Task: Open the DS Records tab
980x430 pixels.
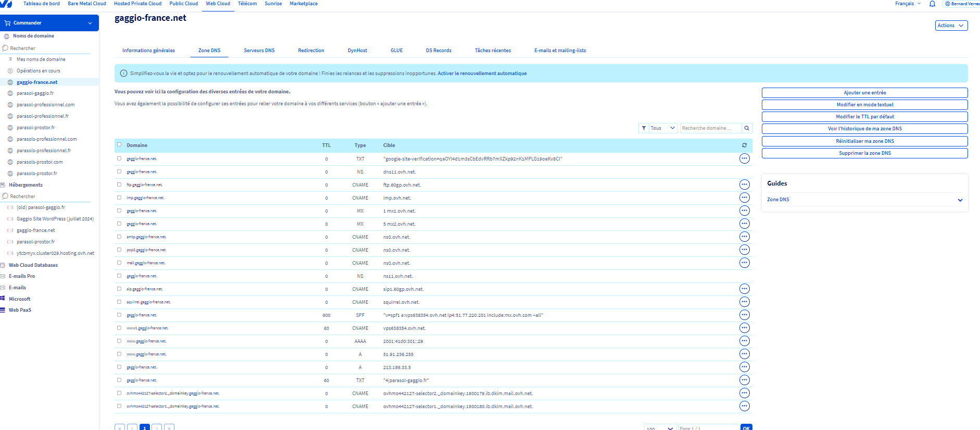Action: point(438,51)
